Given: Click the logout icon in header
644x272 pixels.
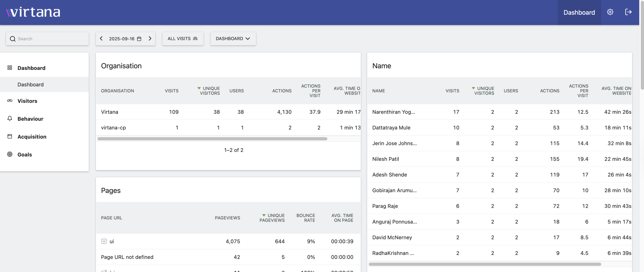Looking at the screenshot, I should point(628,12).
